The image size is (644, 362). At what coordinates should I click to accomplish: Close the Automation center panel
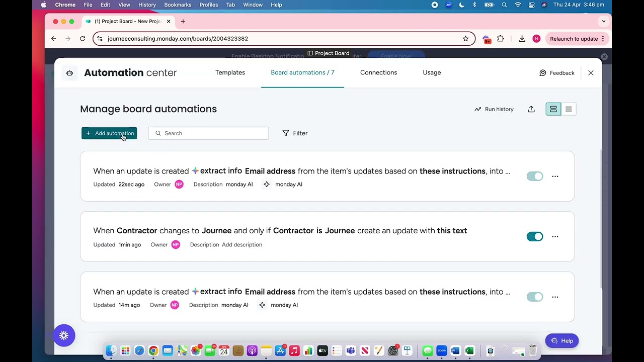point(591,73)
